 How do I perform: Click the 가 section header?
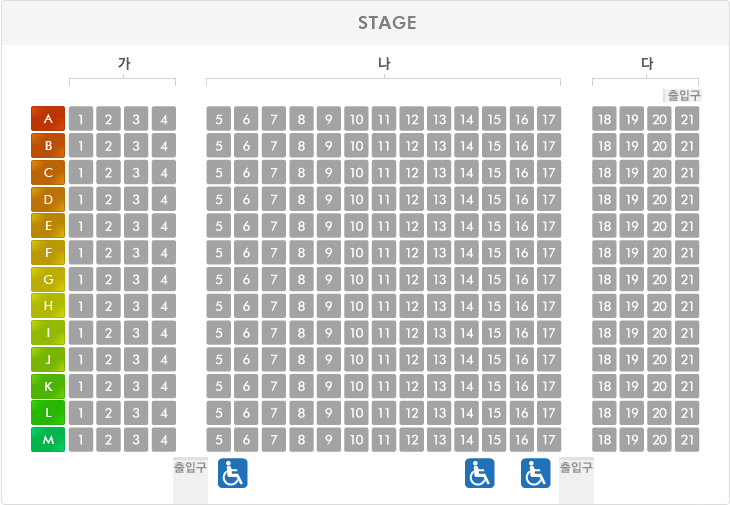(x=124, y=63)
